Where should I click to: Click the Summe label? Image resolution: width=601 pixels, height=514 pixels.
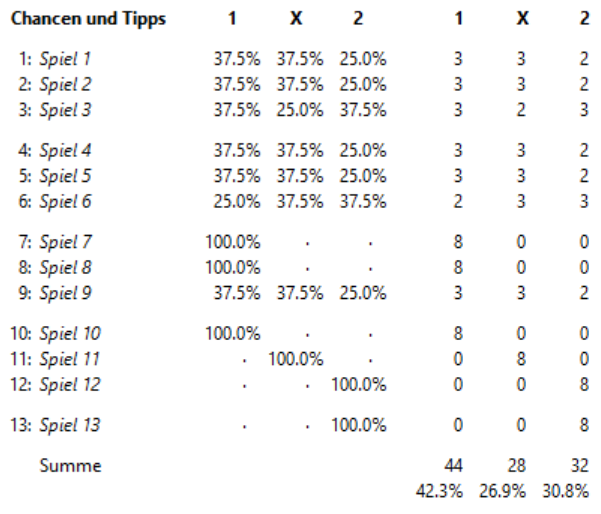pyautogui.click(x=71, y=466)
